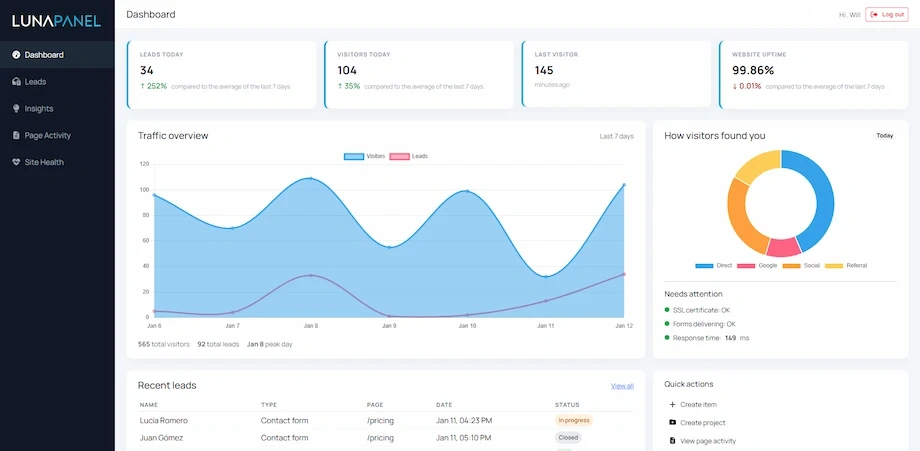Click the file icon beside View page activity
Viewport: 920px width, 451px height.
pos(672,440)
